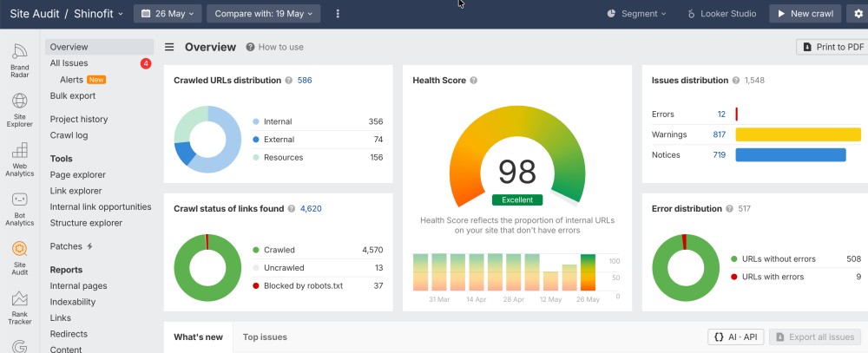The image size is (868, 353).
Task: Start a New crawl
Action: pyautogui.click(x=805, y=14)
